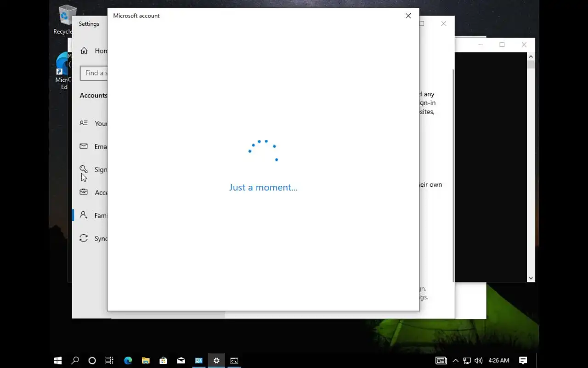The width and height of the screenshot is (588, 368).
Task: Click the Home icon in Settings sidebar
Action: pos(84,51)
